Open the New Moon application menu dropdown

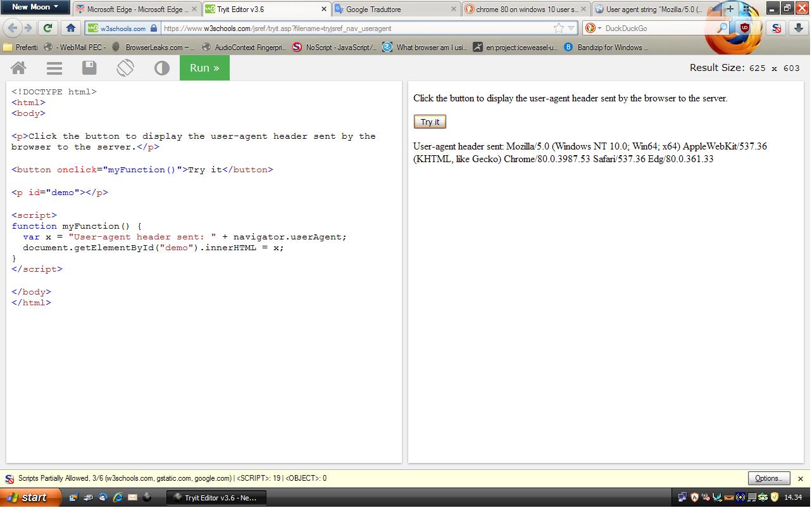tap(35, 7)
